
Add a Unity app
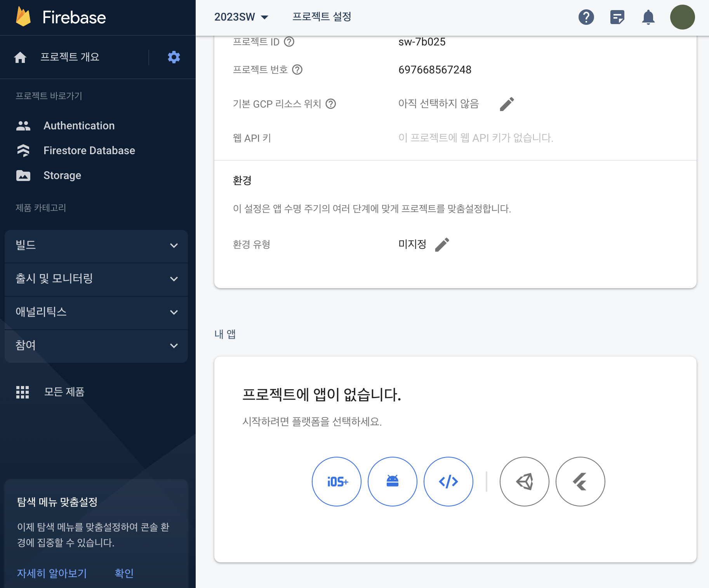pyautogui.click(x=525, y=482)
